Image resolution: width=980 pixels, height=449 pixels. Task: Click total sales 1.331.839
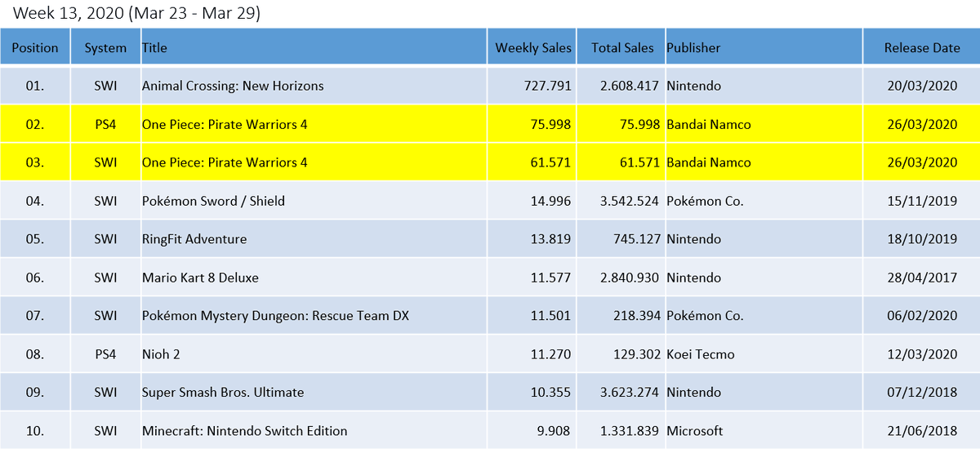(630, 431)
